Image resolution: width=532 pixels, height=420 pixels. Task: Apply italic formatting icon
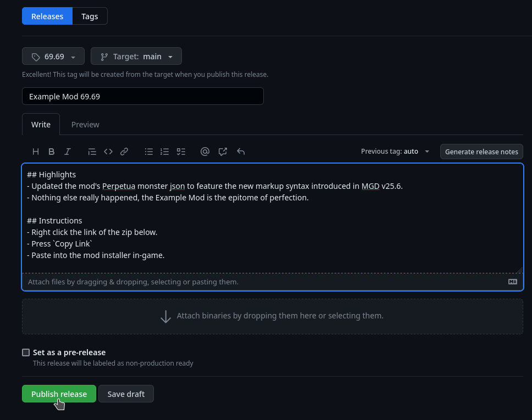(x=68, y=152)
